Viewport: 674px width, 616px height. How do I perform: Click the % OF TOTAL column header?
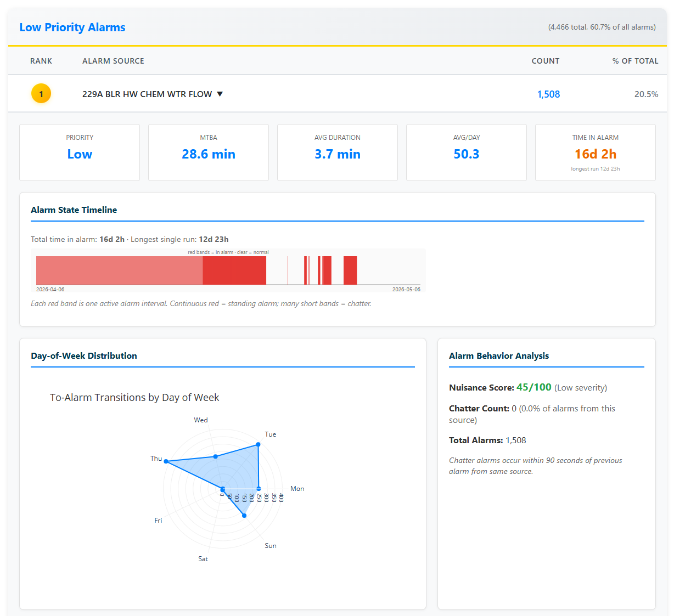point(635,61)
